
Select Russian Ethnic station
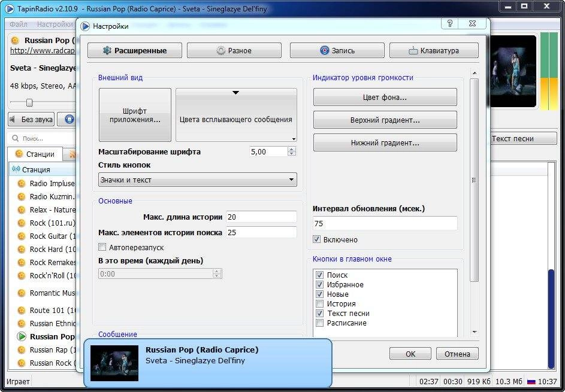point(53,324)
